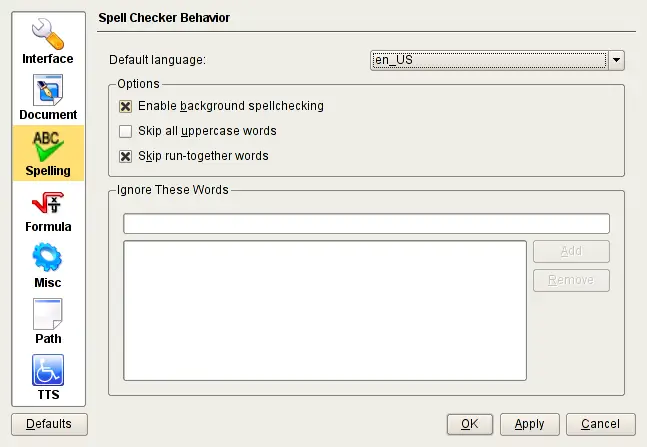The height and width of the screenshot is (447, 647).
Task: Reset settings with Defaults button
Action: [x=48, y=424]
